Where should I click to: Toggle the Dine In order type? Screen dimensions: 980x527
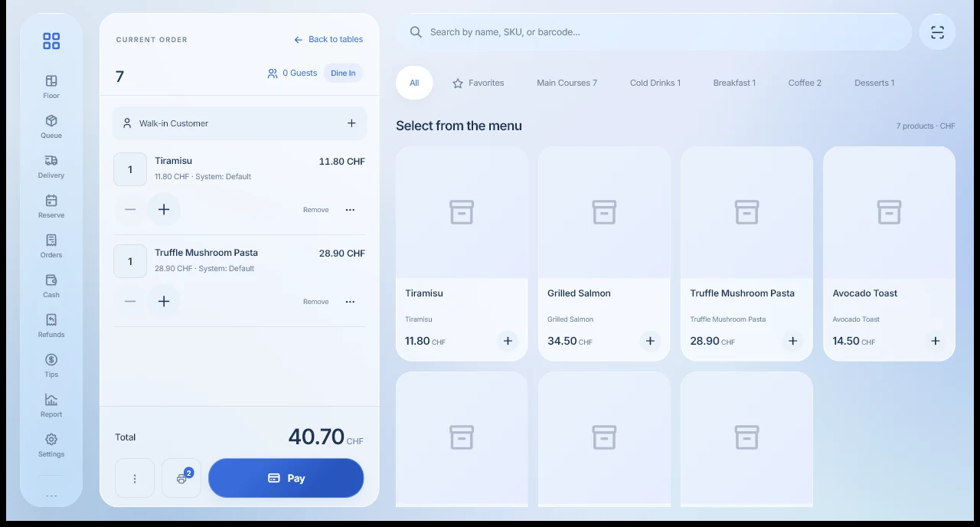point(343,74)
